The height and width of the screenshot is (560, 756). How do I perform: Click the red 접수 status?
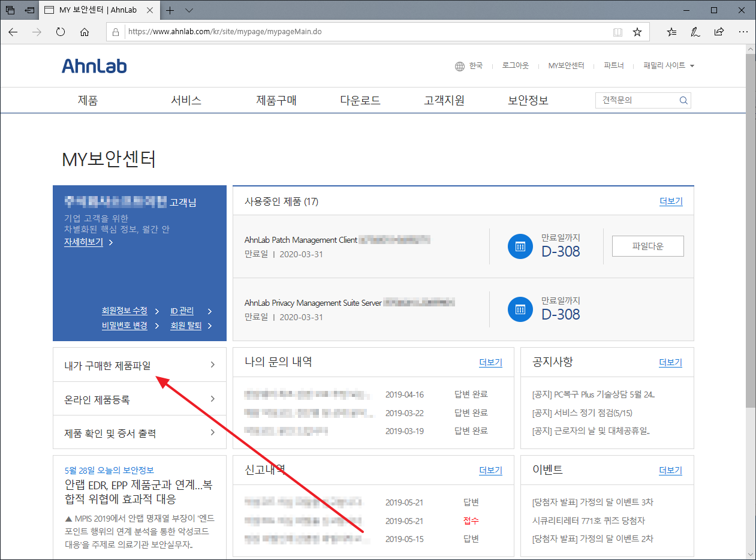[x=471, y=521]
